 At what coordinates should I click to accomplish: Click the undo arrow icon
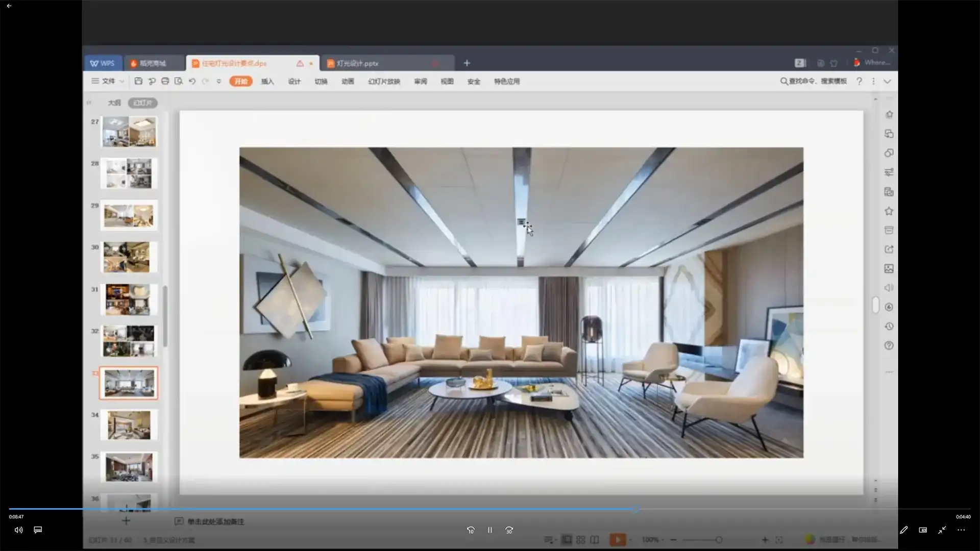[192, 81]
